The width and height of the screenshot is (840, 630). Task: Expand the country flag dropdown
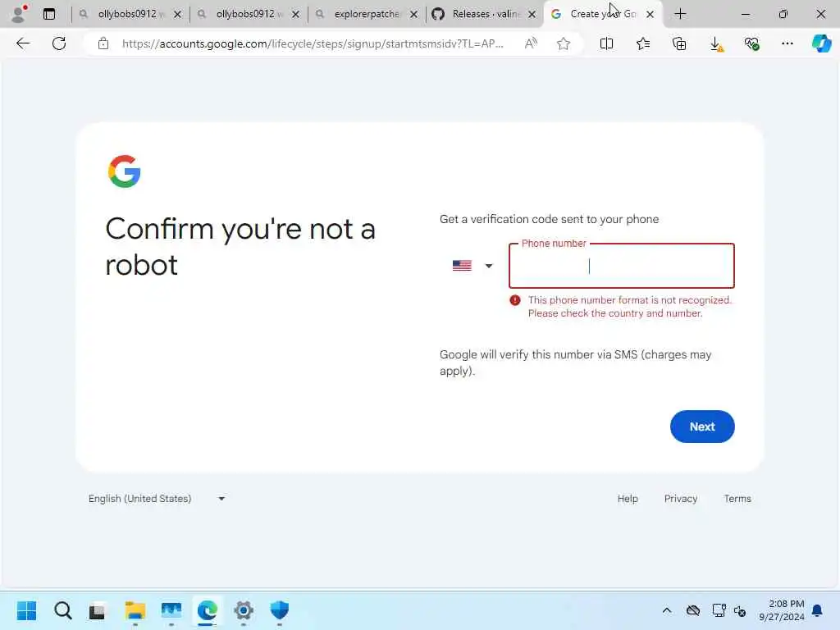472,266
